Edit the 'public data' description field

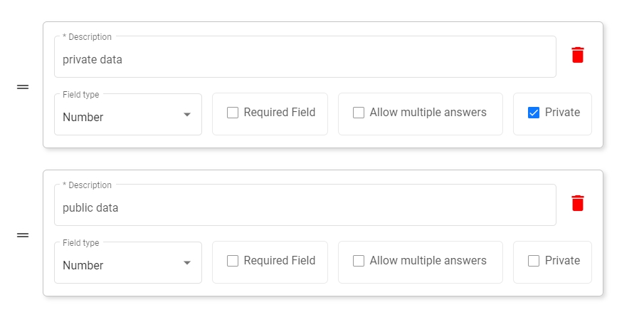305,208
